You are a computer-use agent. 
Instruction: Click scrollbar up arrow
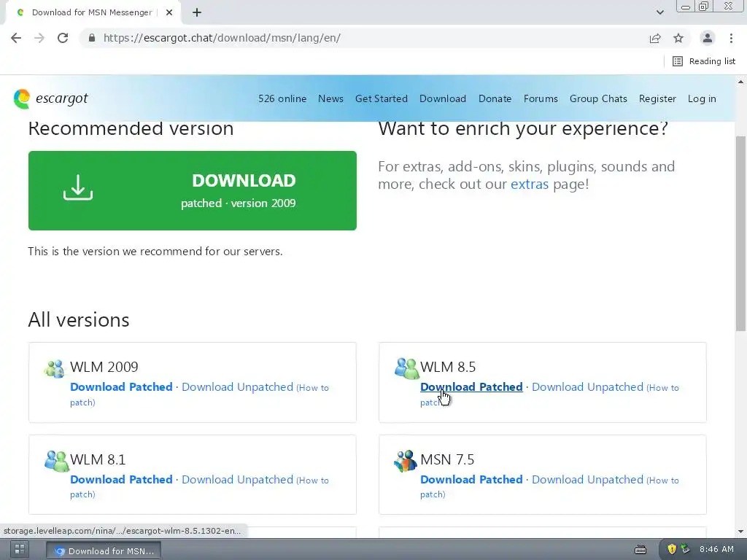[x=741, y=82]
